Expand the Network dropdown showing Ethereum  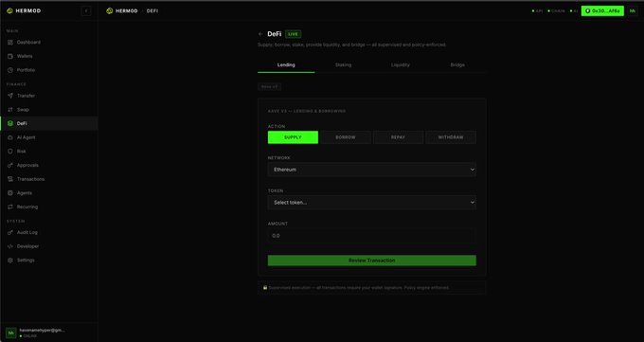click(x=371, y=170)
